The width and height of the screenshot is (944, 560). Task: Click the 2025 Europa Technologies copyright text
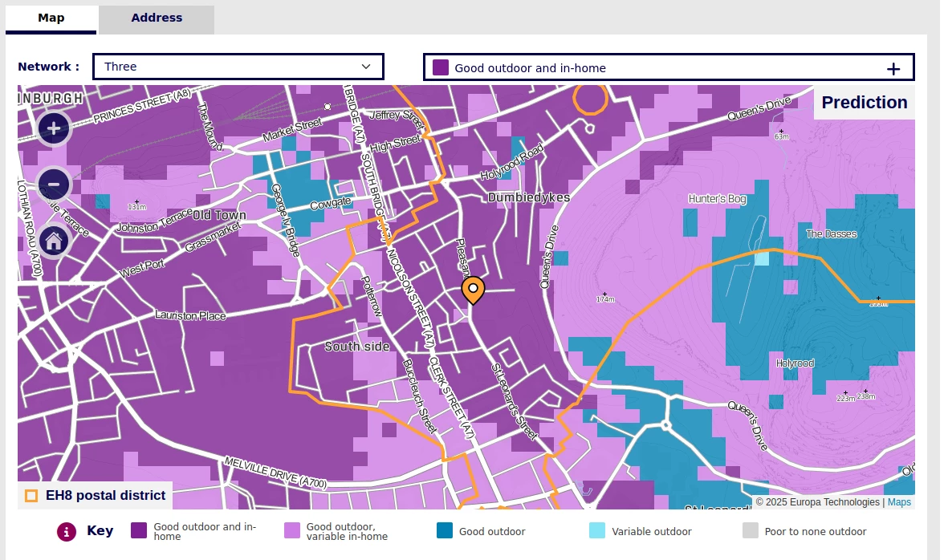[817, 502]
